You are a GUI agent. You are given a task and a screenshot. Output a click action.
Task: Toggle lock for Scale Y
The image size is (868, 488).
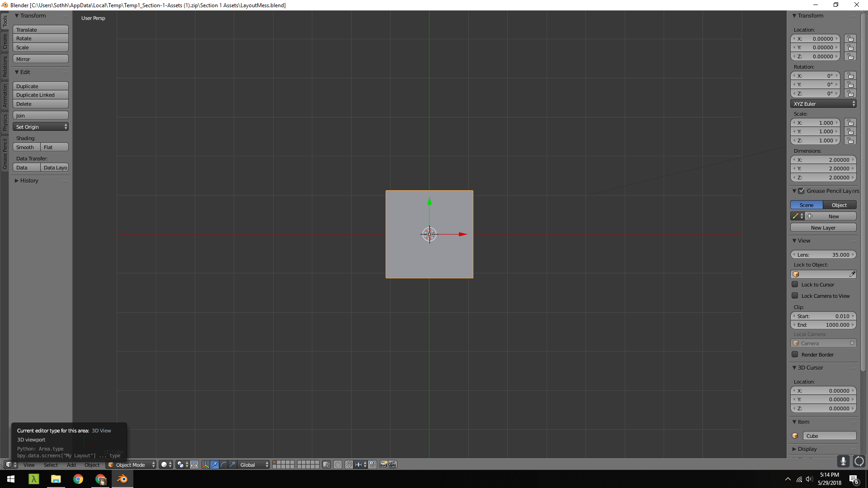pyautogui.click(x=850, y=131)
